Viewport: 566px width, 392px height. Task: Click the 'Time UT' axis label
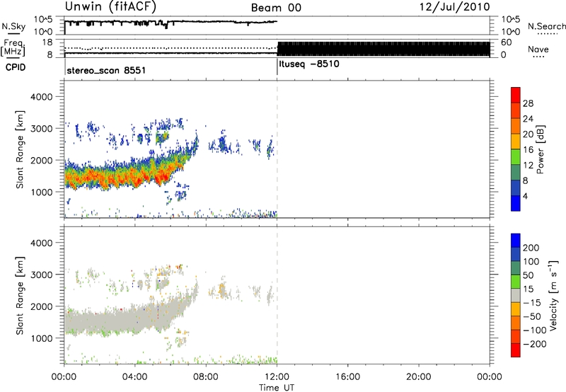tap(277, 388)
